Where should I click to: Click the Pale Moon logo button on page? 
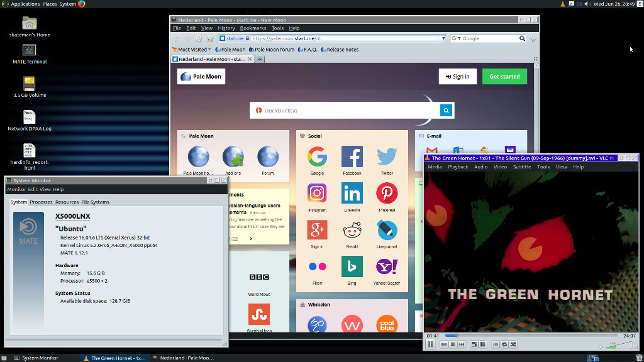(x=201, y=76)
